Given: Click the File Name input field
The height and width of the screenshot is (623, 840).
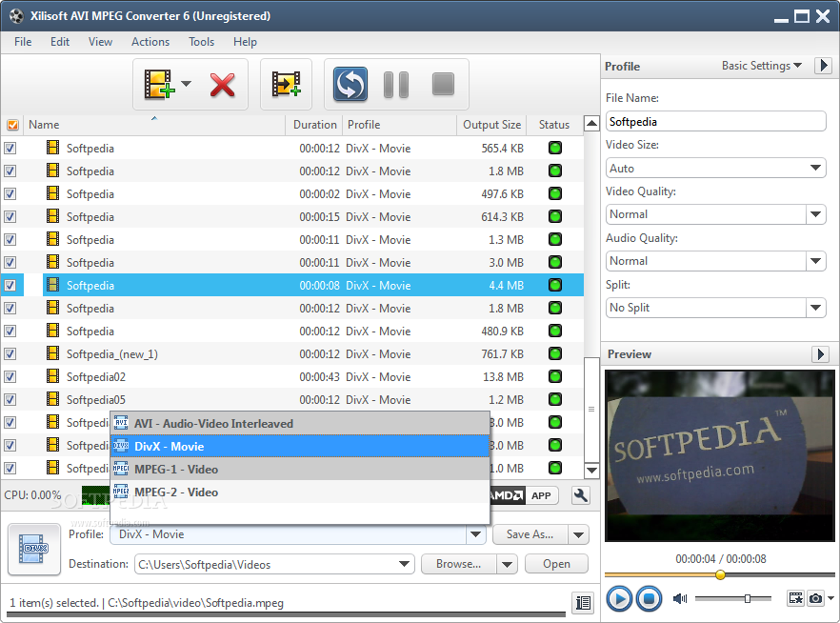Looking at the screenshot, I should pos(716,122).
